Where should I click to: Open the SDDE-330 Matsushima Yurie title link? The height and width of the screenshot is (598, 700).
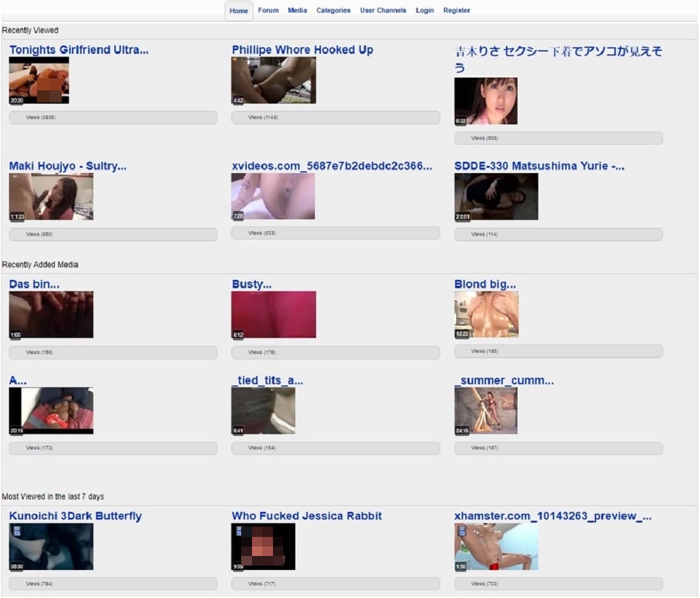539,166
